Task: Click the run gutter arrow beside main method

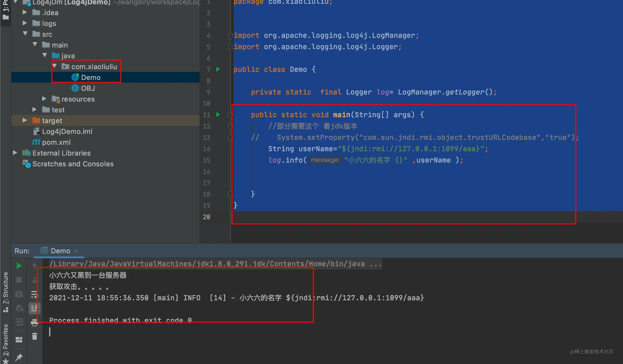Action: 218,115
